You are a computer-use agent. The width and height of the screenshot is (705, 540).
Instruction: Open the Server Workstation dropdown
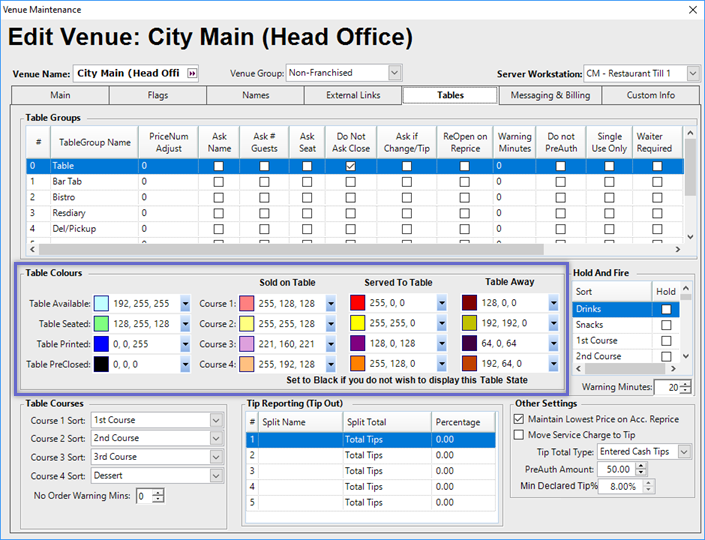click(693, 73)
